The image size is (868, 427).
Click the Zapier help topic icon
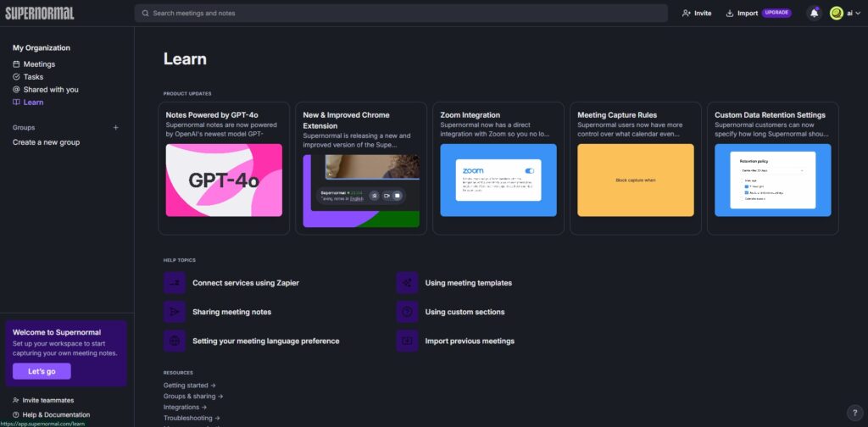coord(175,283)
